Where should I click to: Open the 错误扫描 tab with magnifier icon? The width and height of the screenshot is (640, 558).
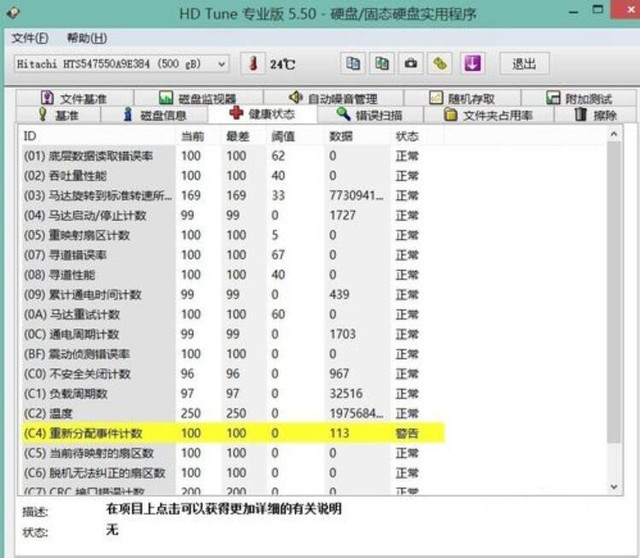[x=370, y=115]
